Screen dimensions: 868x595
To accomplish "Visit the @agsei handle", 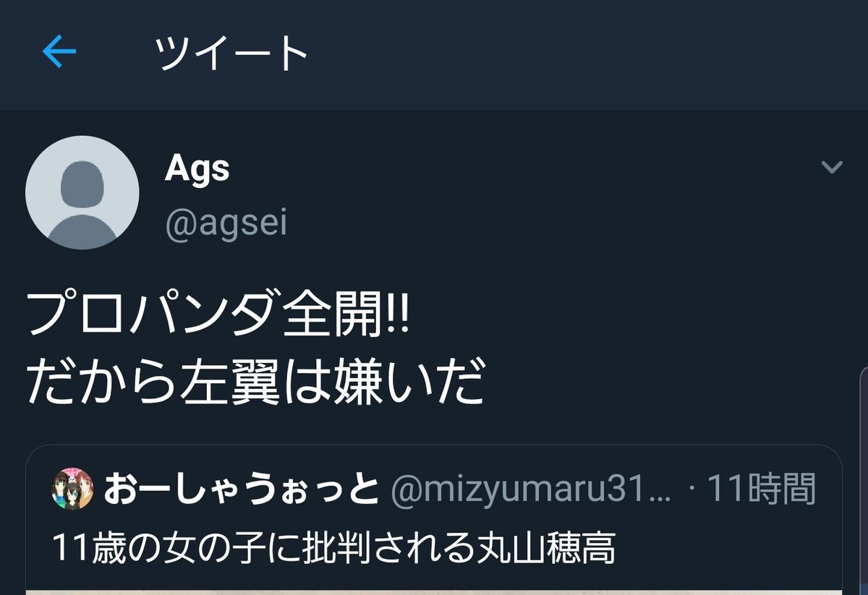I will 226,224.
